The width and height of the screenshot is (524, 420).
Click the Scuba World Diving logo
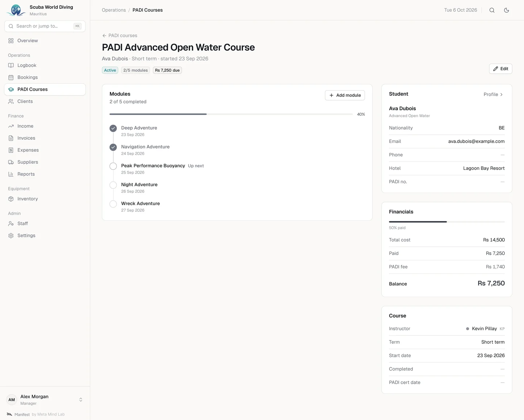point(16,10)
